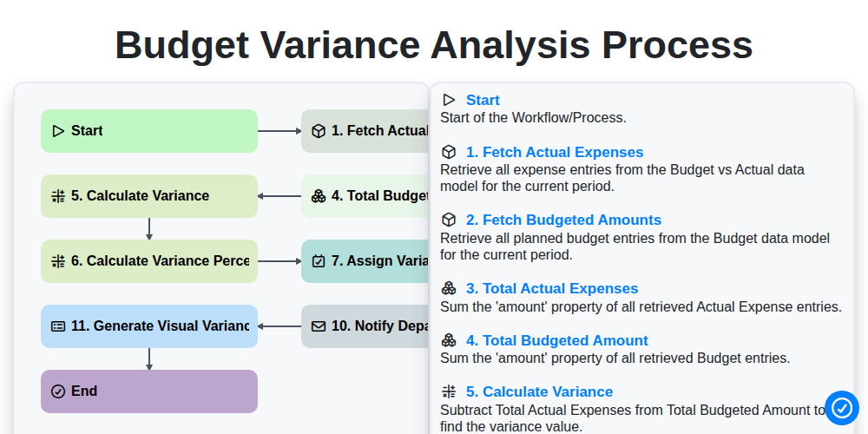The image size is (868, 434).
Task: Open the Start link in the details panel
Action: (x=483, y=100)
